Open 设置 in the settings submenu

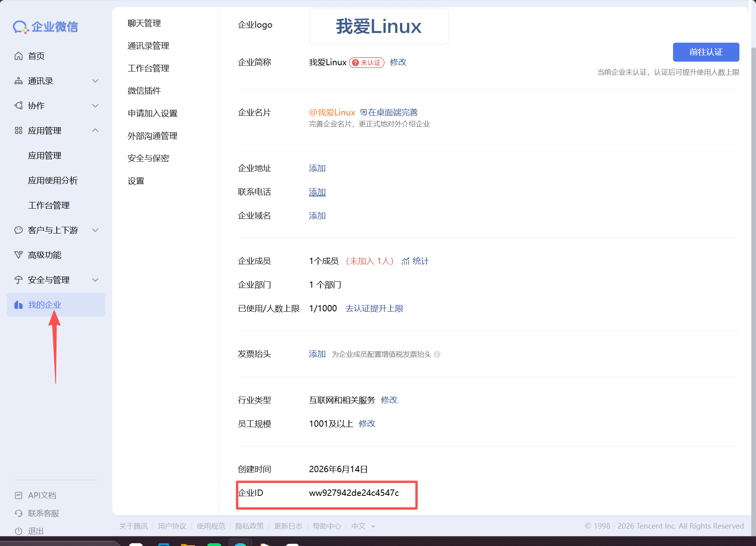[136, 181]
